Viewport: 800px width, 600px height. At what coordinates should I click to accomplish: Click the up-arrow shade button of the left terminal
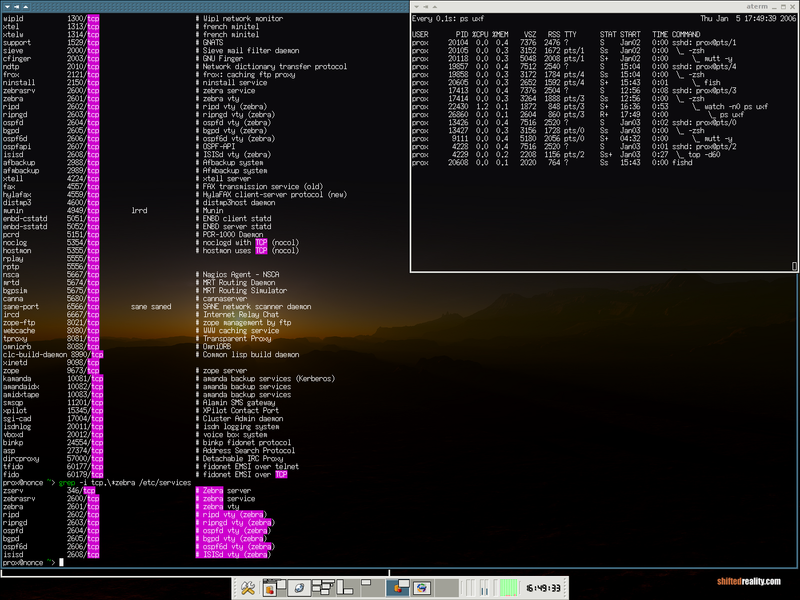point(26,7)
